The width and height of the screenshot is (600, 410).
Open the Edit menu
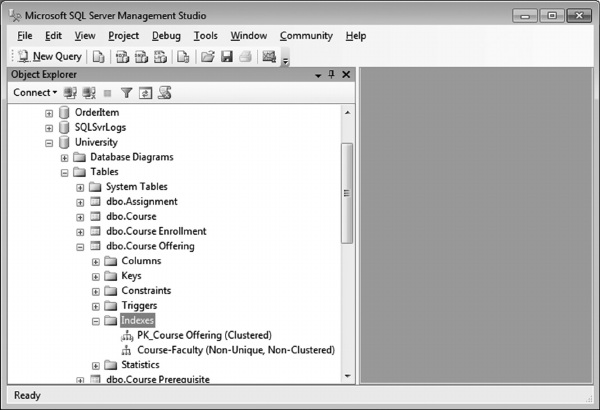coord(53,36)
